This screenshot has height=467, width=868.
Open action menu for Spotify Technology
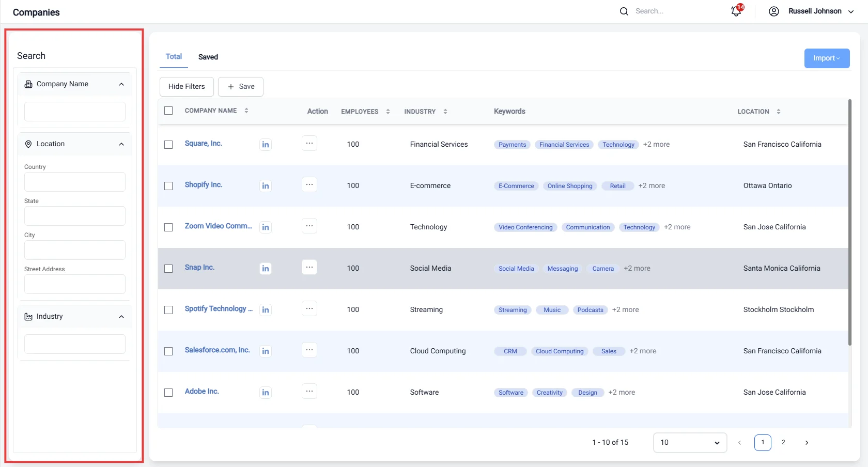pyautogui.click(x=309, y=308)
